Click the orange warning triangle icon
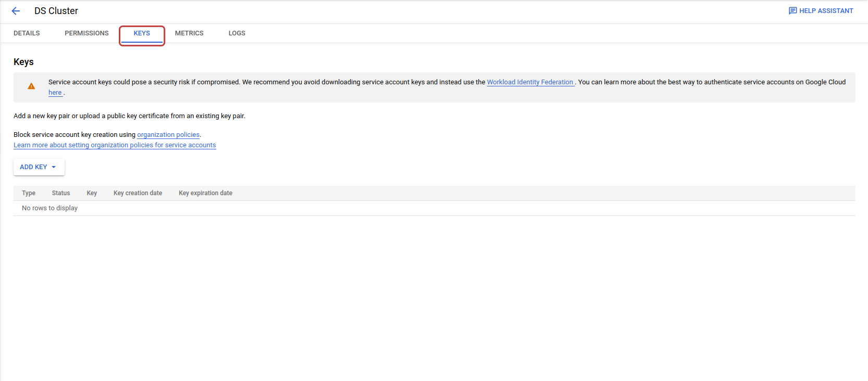 (x=31, y=86)
